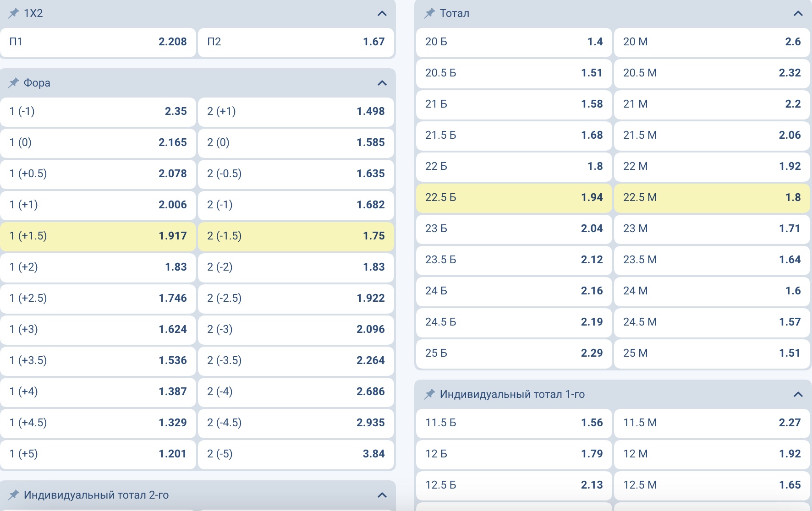The height and width of the screenshot is (511, 812).
Task: Choose handicap 2 (-5) at 3.84
Action: coord(296,454)
